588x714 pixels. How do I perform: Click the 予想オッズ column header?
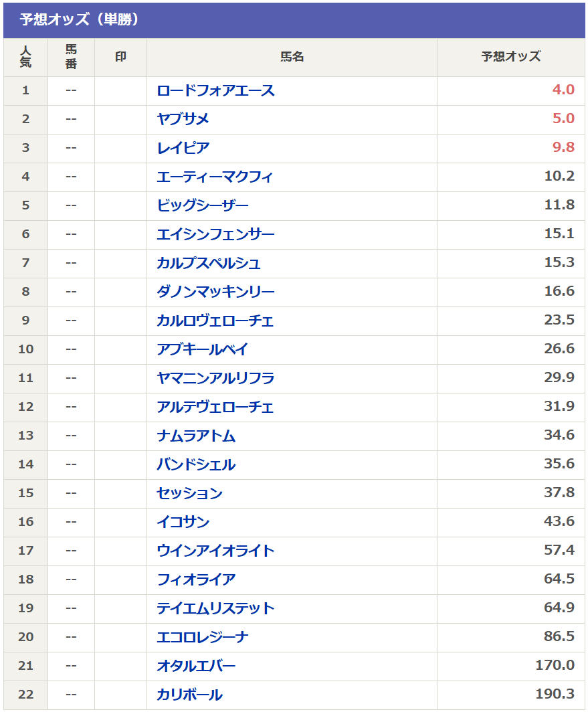510,57
